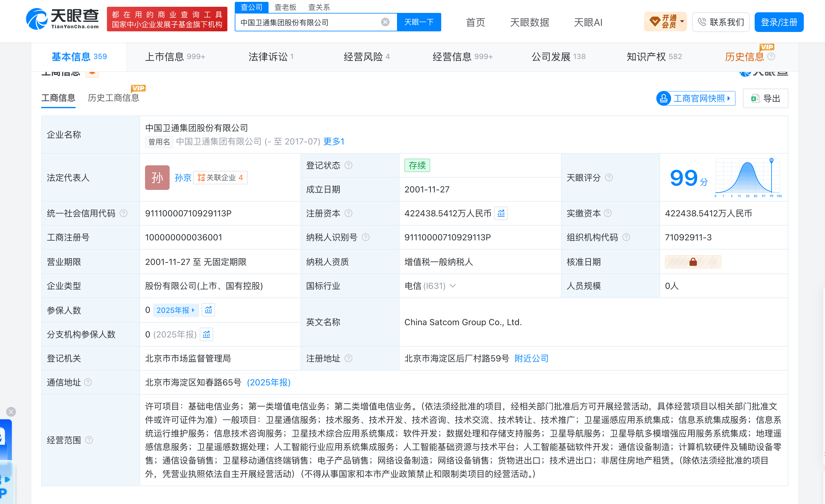825x504 pixels.
Task: Select the 历史工商信息 tab
Action: click(x=113, y=98)
